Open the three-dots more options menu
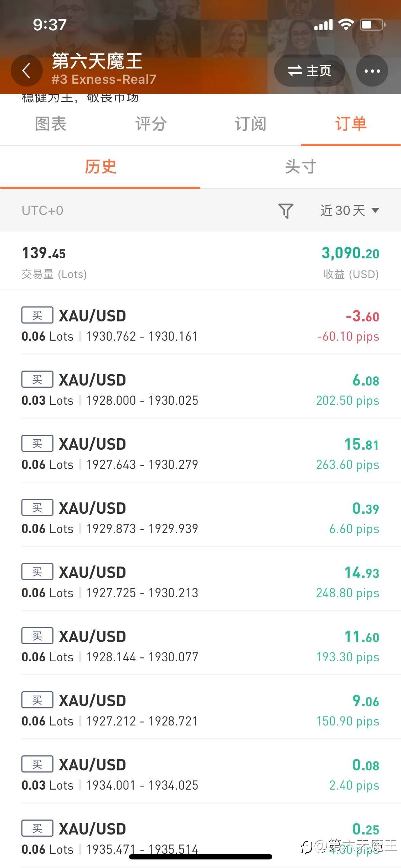Image resolution: width=401 pixels, height=868 pixels. click(372, 71)
